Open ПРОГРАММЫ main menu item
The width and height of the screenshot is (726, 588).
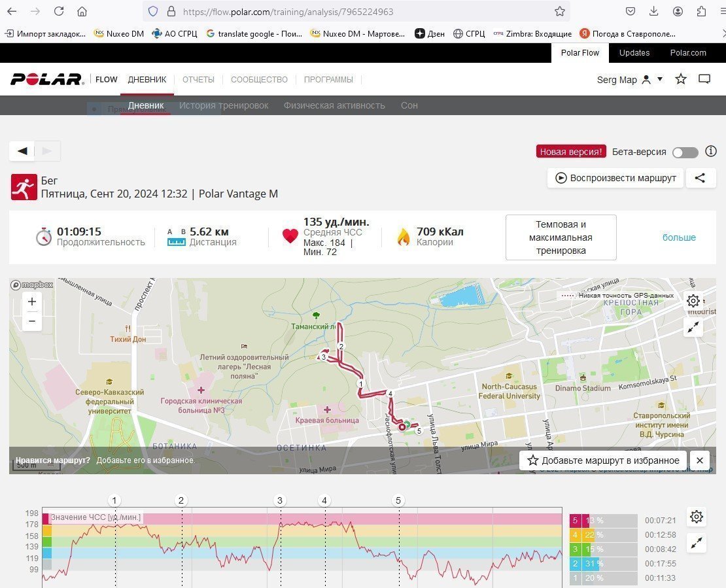(x=328, y=80)
